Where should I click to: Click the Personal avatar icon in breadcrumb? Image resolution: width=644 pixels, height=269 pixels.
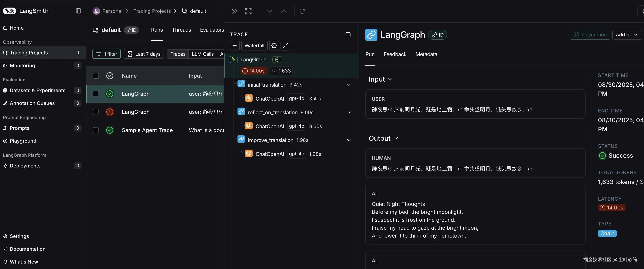pos(96,11)
